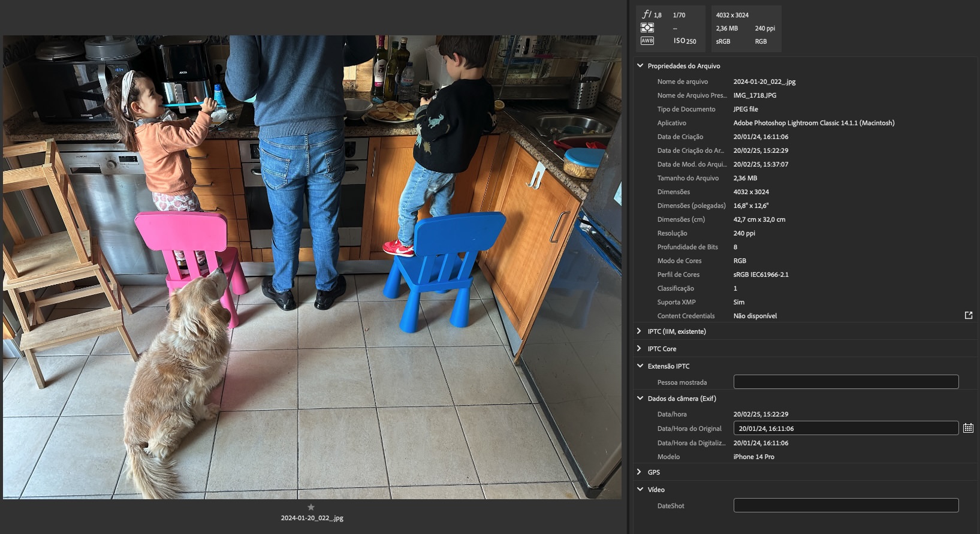This screenshot has height=534, width=980.
Task: Expand the IPTC Core section
Action: [x=639, y=348]
